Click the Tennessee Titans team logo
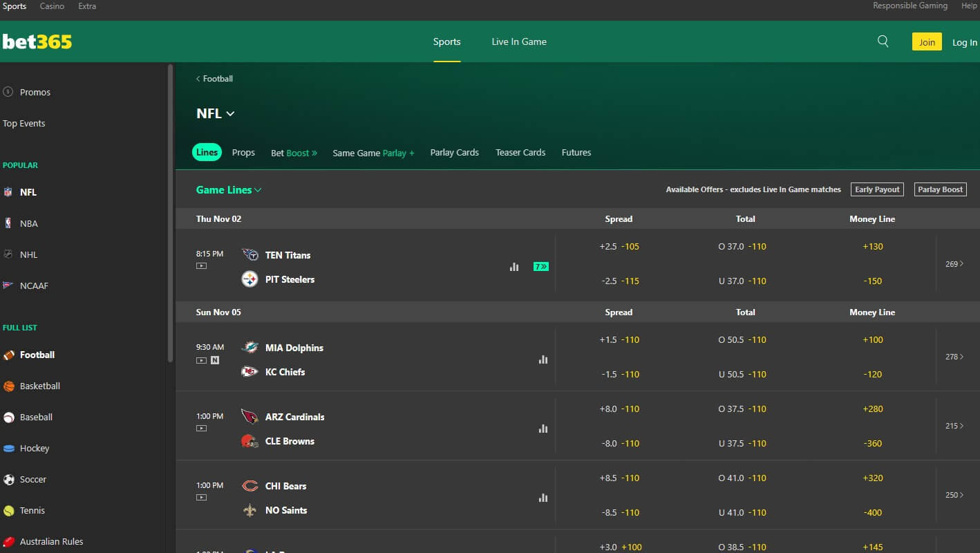Viewport: 980px width, 553px height. pos(249,254)
